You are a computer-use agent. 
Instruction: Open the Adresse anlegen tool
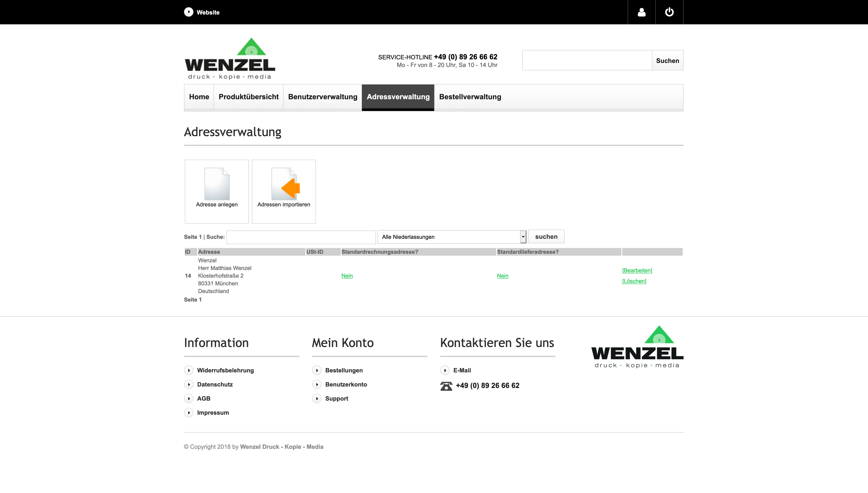point(216,191)
